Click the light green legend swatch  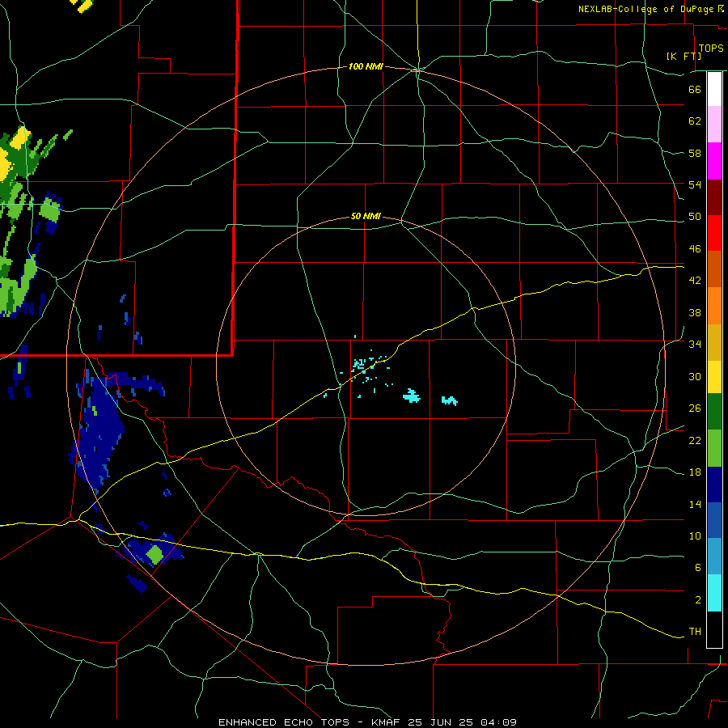coord(714,448)
